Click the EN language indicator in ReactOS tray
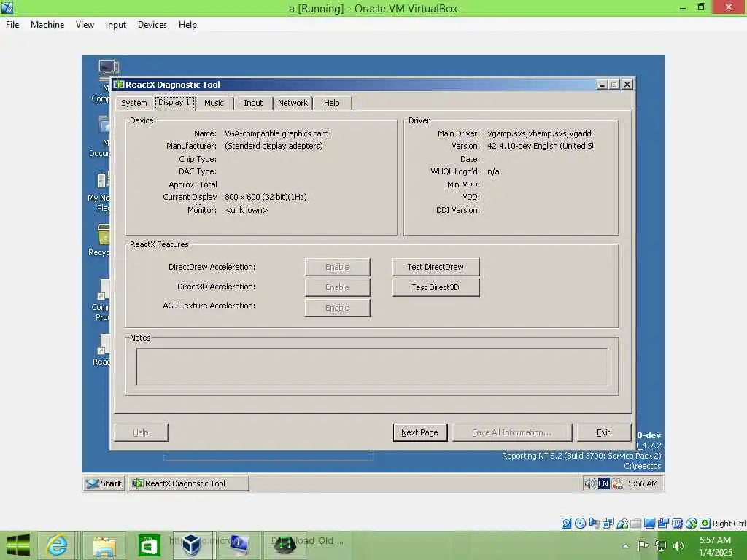The width and height of the screenshot is (747, 560). click(x=603, y=483)
